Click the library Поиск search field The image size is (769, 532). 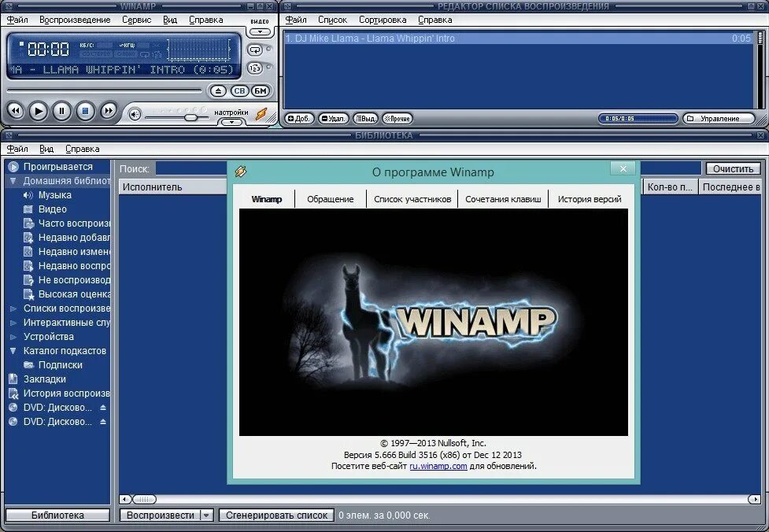click(429, 168)
